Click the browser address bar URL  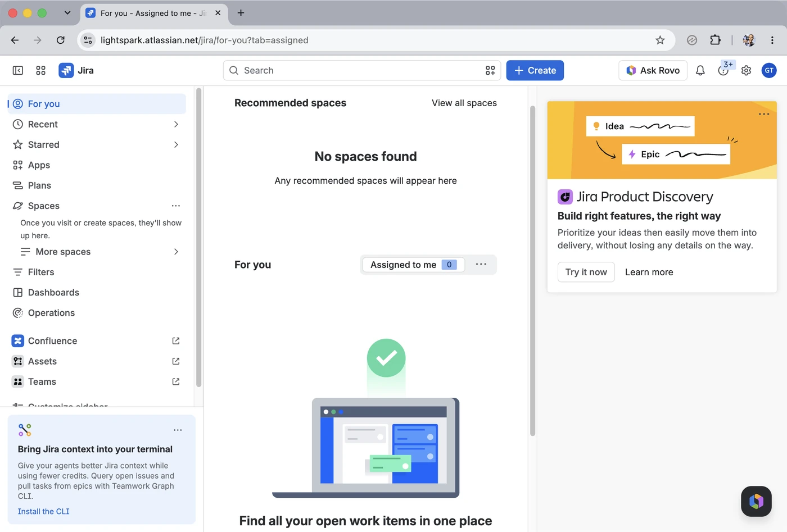pyautogui.click(x=204, y=40)
